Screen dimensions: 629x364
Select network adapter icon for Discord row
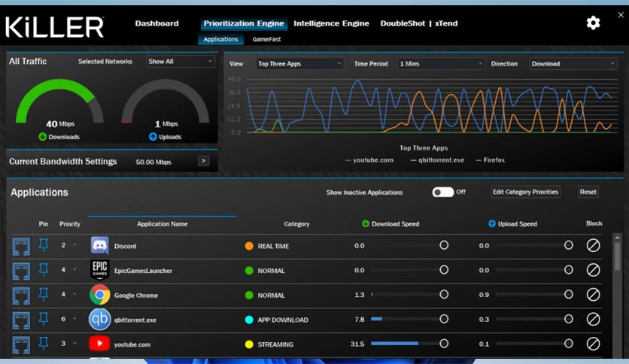pyautogui.click(x=21, y=246)
